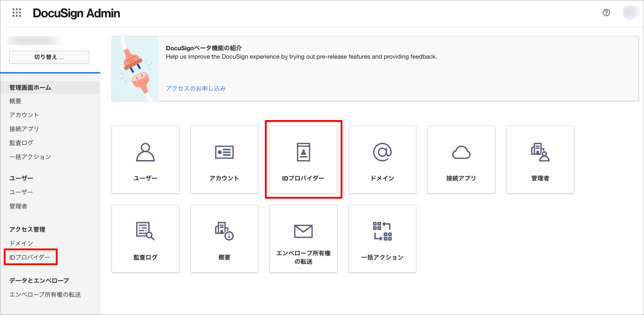The width and height of the screenshot is (644, 315).
Task: Open the 接続アプリ cloud tile
Action: [x=461, y=160]
